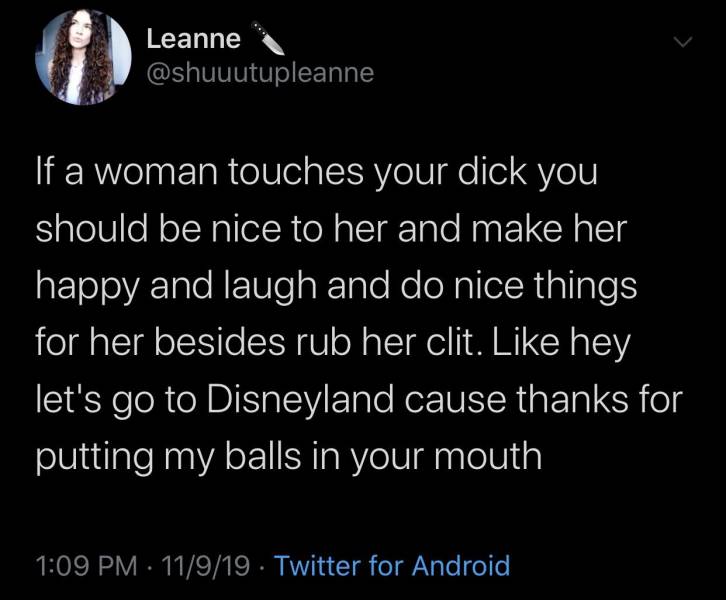Open the display name Leanne
This screenshot has width=726, height=600.
[x=193, y=40]
